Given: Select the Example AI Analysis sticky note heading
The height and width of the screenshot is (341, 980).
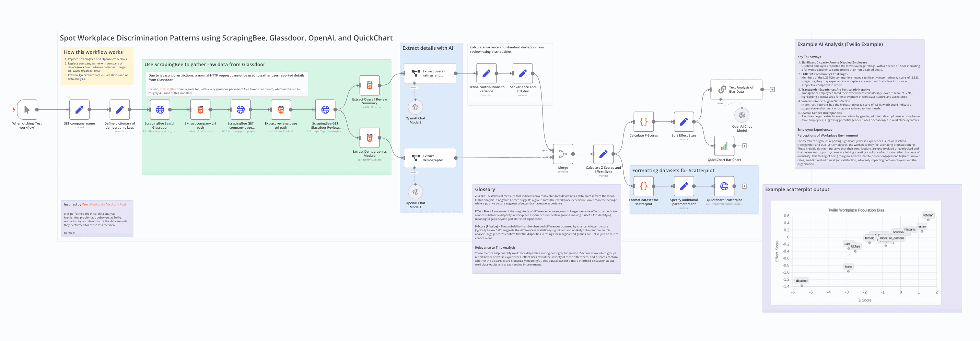Looking at the screenshot, I should (x=840, y=45).
